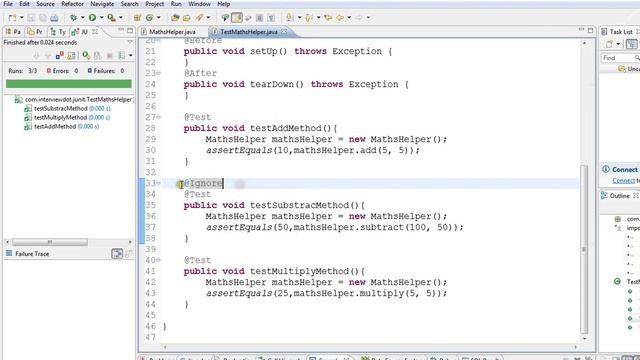Open the New Java Class dropdown arrow
Image resolution: width=640 pixels, height=360 pixels.
158,18
